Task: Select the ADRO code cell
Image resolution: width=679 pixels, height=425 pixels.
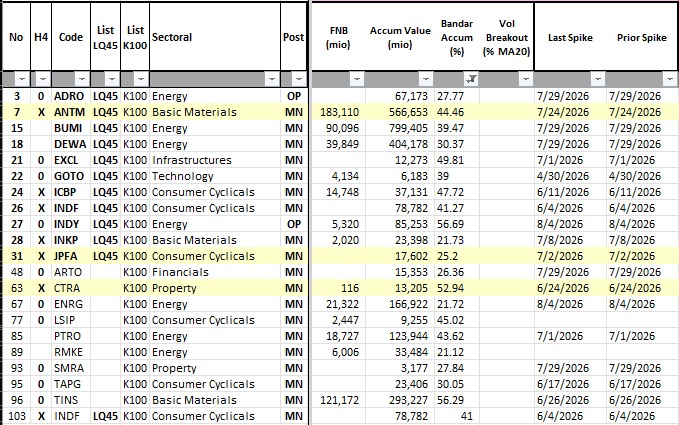Action: coord(71,96)
